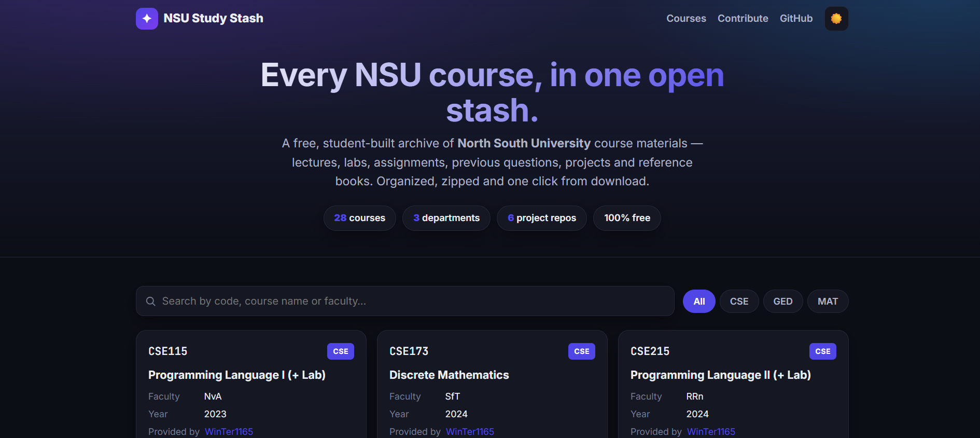Toggle the light/dark theme sun button
The height and width of the screenshot is (438, 980).
coord(836,19)
